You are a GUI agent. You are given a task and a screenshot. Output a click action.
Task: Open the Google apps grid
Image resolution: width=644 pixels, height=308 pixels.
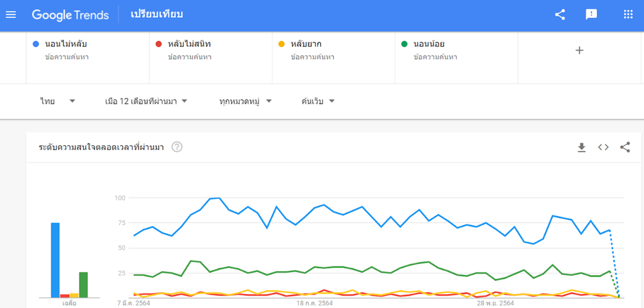coord(628,15)
